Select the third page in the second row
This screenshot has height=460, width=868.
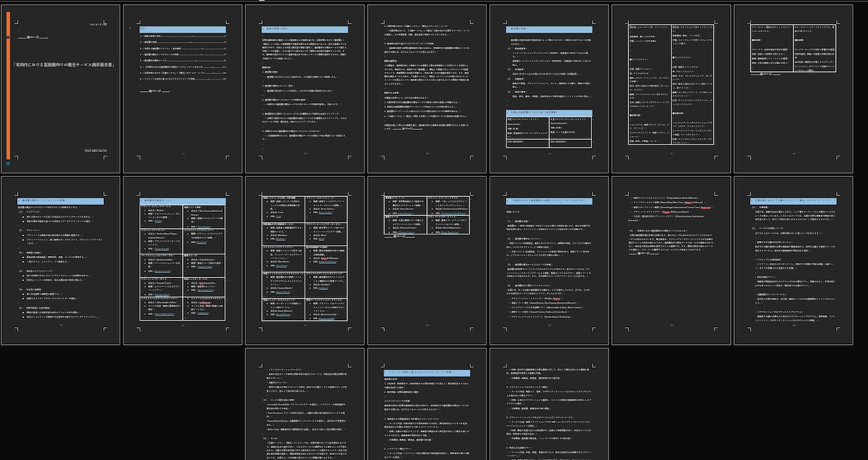(x=305, y=260)
